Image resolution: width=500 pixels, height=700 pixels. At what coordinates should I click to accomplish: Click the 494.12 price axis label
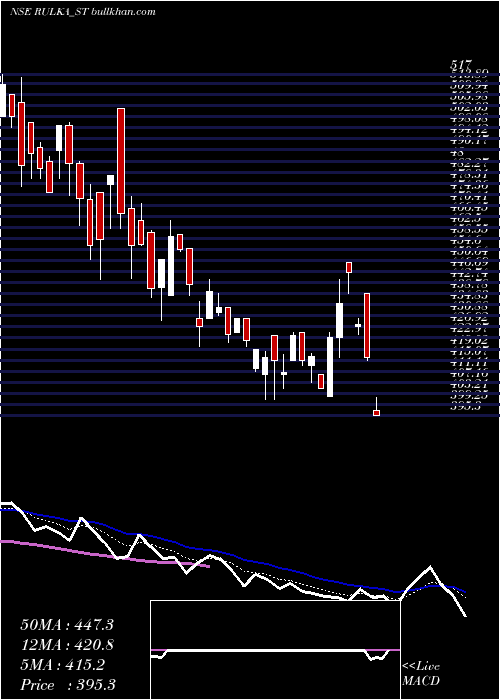point(469,129)
